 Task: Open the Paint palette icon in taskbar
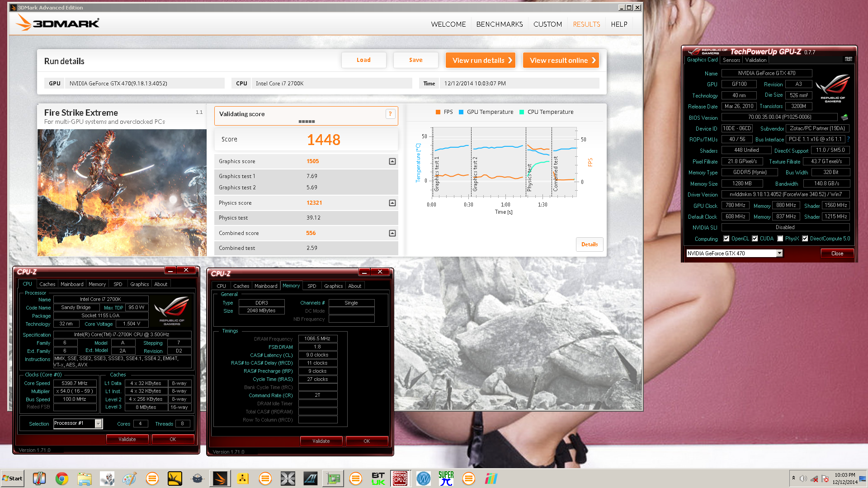coord(129,479)
